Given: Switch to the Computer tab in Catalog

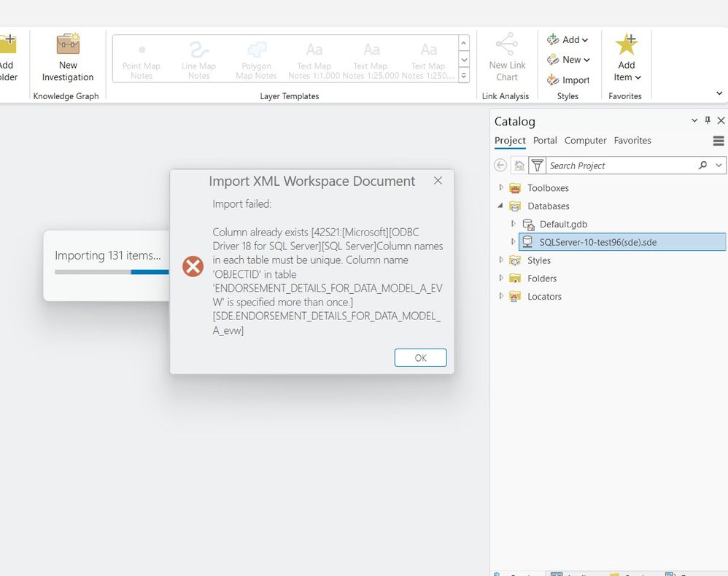Looking at the screenshot, I should (585, 140).
